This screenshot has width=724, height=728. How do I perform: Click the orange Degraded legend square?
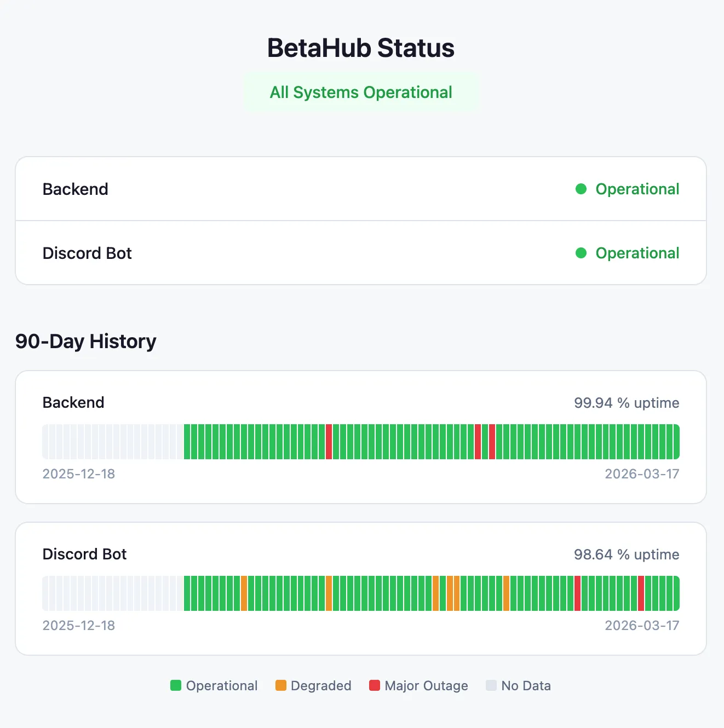[281, 685]
